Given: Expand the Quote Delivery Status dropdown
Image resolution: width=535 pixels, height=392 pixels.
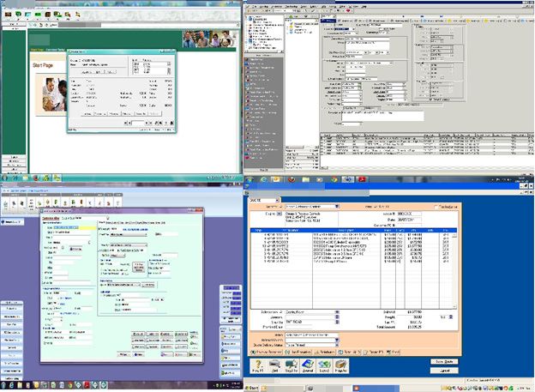Looking at the screenshot, I should coord(339,345).
